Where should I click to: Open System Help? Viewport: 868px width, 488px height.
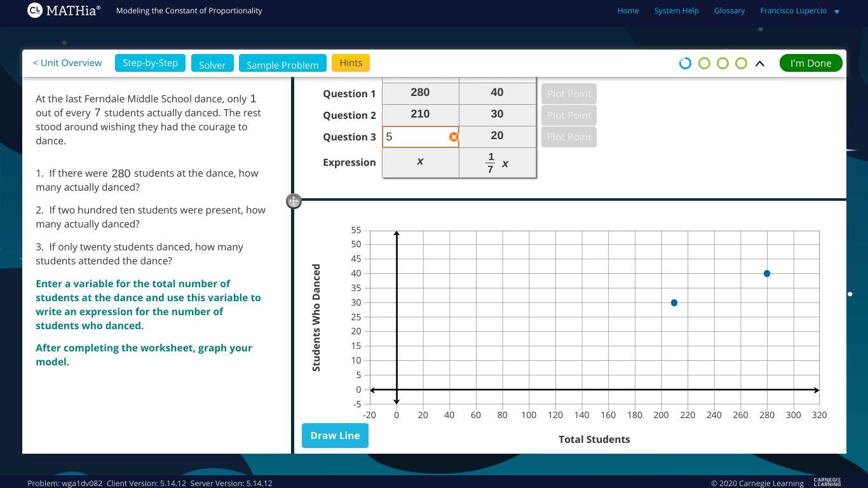click(676, 11)
